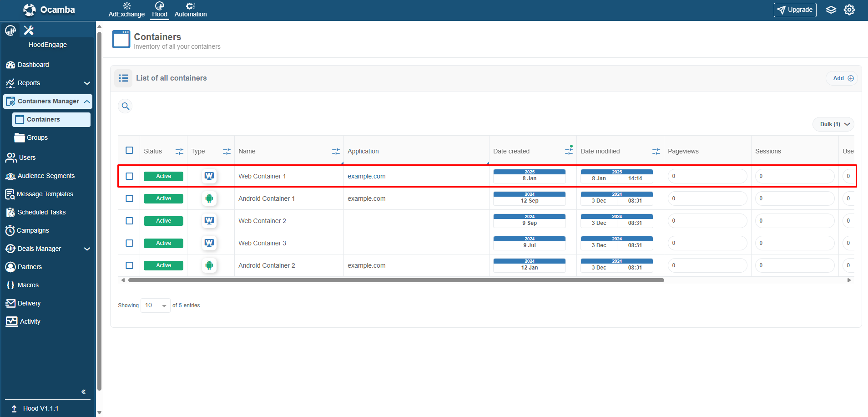Check the Android Container 2 row checkbox
Viewport: 868px width, 417px height.
(129, 265)
